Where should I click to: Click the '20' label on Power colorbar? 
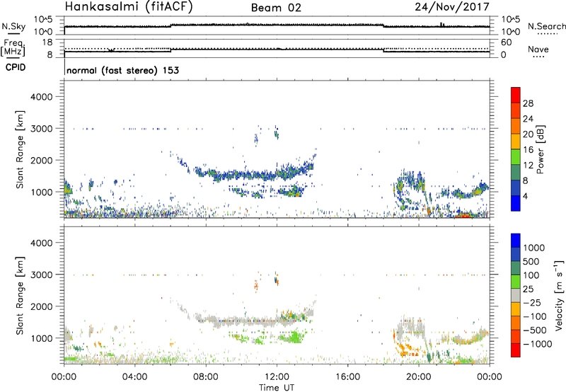528,134
